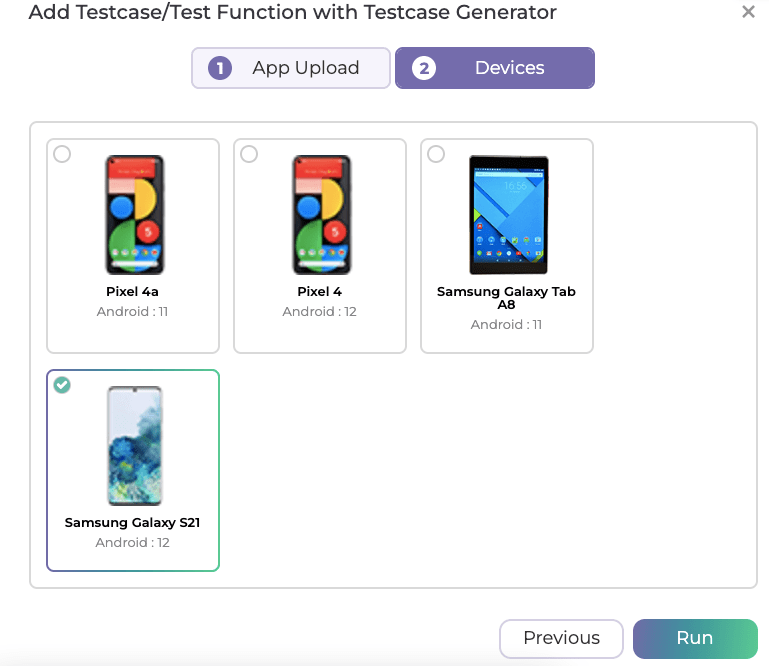
Task: Click the step 2 number badge
Action: pos(424,68)
